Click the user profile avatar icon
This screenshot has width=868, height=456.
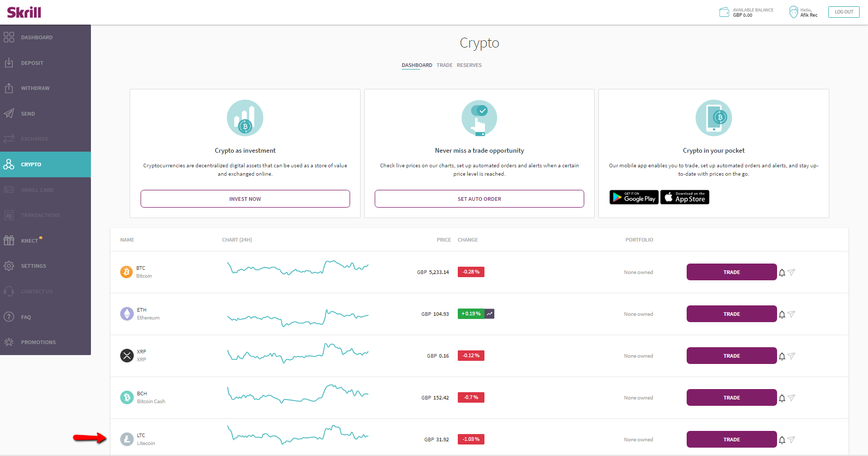click(x=794, y=12)
